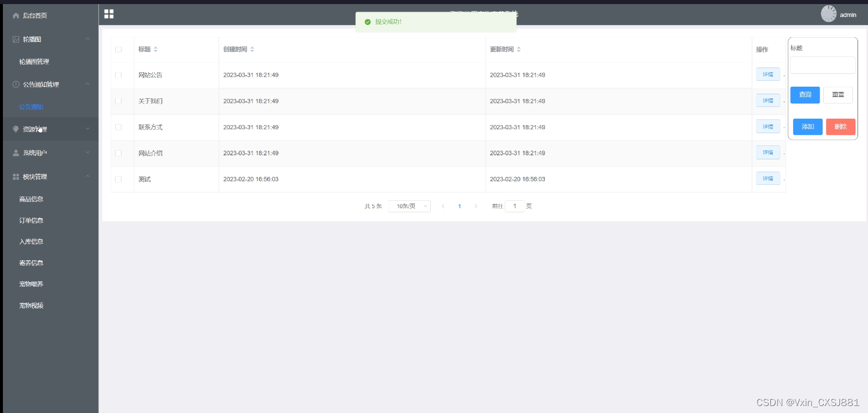Click the 网站公告 title cell

[151, 75]
